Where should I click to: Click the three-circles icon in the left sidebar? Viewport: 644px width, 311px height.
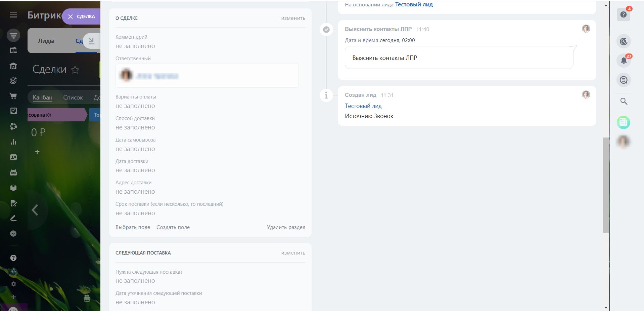(13, 126)
